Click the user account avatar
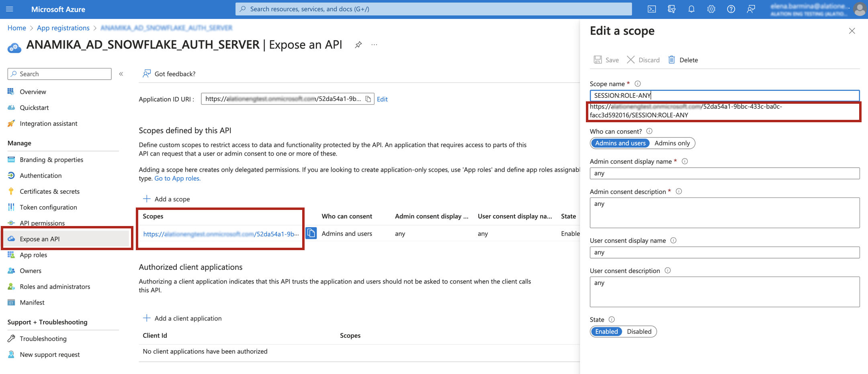Image resolution: width=868 pixels, height=374 pixels. [860, 9]
